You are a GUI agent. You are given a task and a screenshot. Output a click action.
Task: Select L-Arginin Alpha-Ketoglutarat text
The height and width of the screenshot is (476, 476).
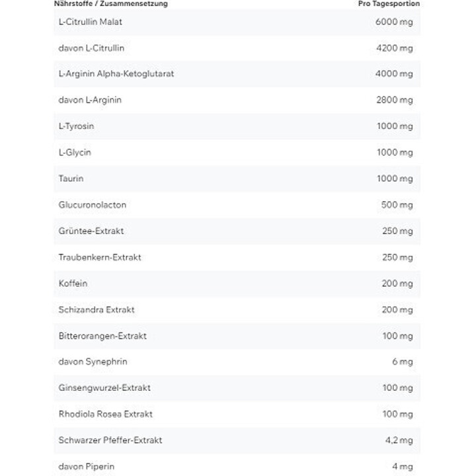[116, 74]
